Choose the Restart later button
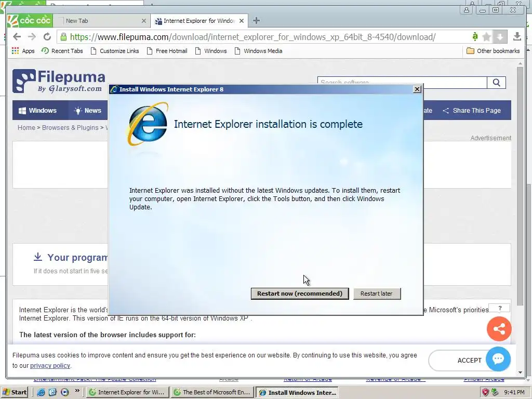Image resolution: width=532 pixels, height=399 pixels. tap(377, 294)
